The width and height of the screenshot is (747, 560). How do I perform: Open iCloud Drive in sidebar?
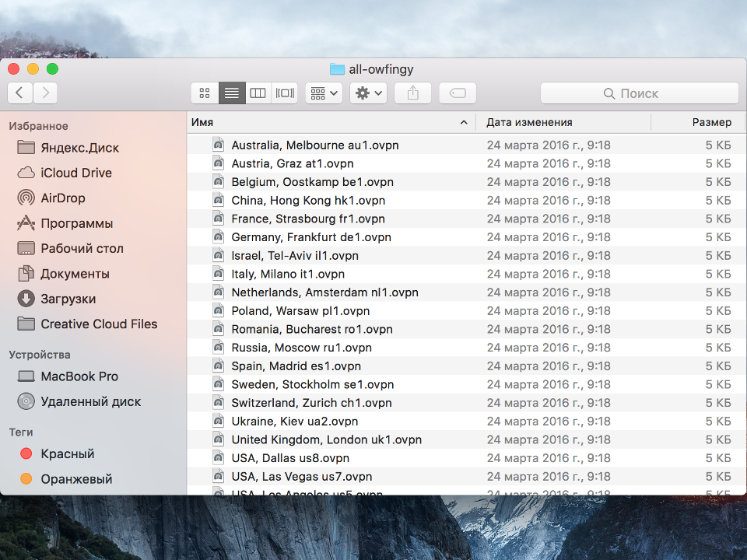click(x=65, y=173)
